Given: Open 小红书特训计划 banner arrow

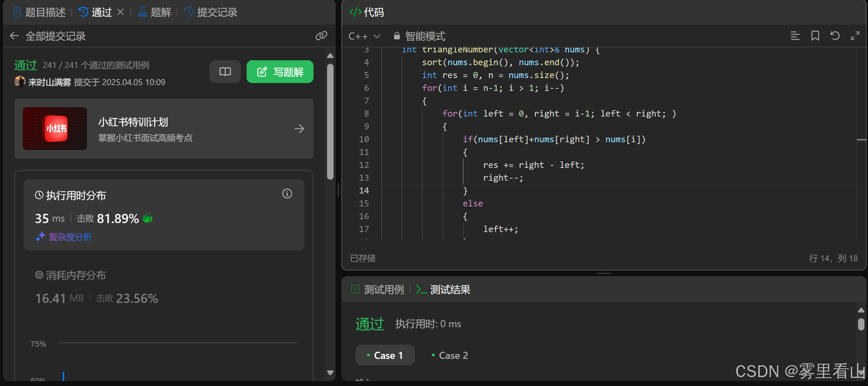Looking at the screenshot, I should click(299, 129).
